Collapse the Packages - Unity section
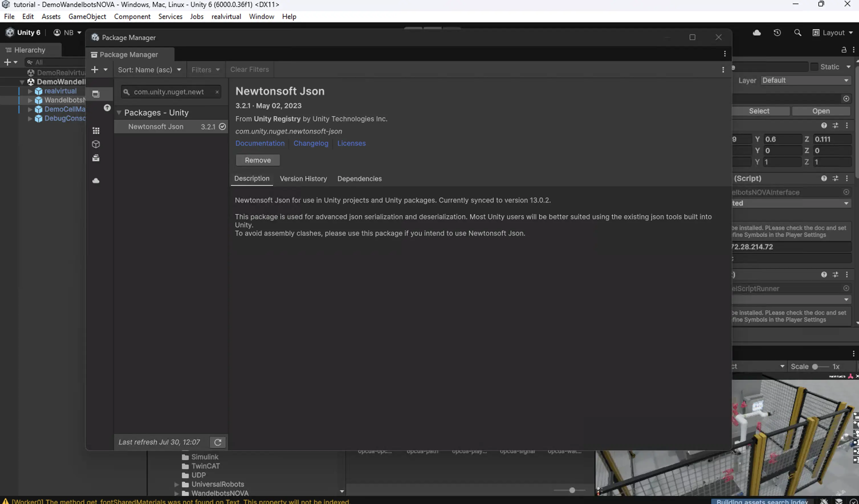 [x=119, y=112]
